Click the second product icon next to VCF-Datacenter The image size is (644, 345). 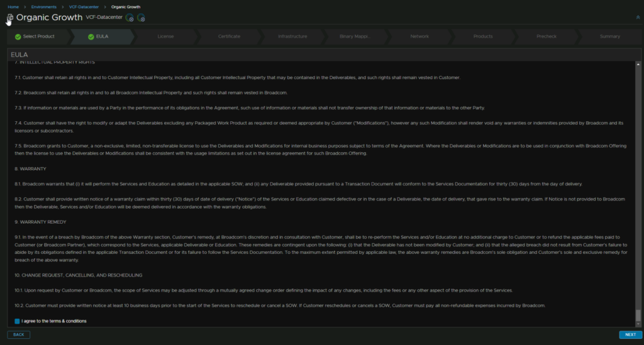[141, 18]
